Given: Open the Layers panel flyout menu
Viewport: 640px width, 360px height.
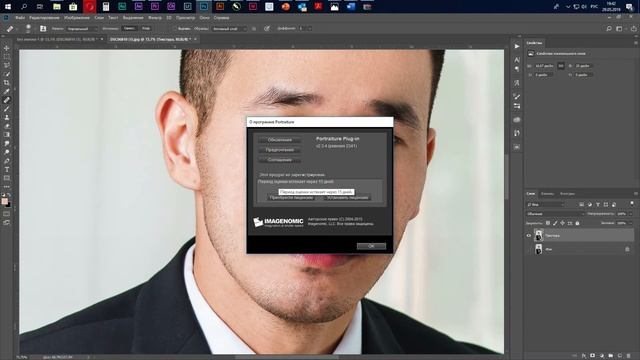Looking at the screenshot, I should pyautogui.click(x=636, y=193).
